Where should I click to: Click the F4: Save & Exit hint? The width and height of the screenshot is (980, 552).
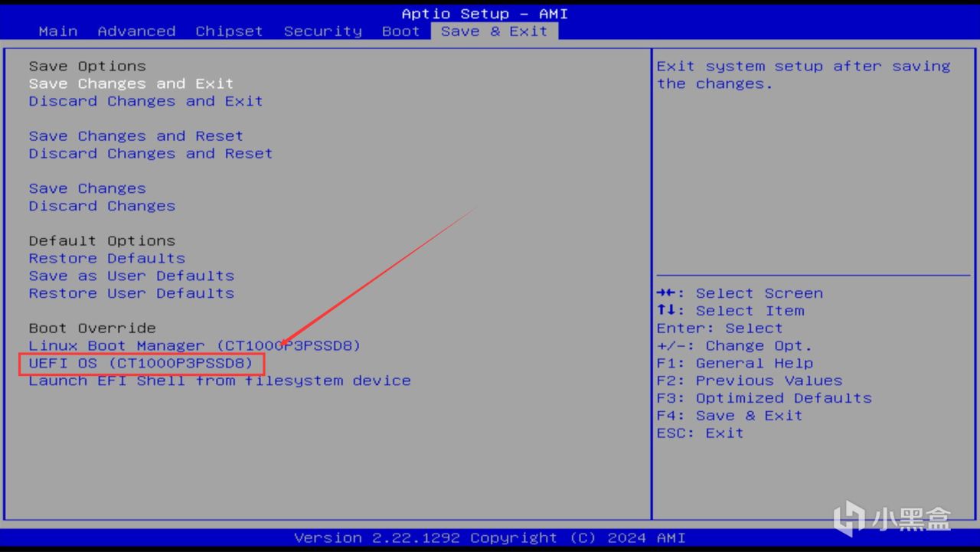[730, 416]
